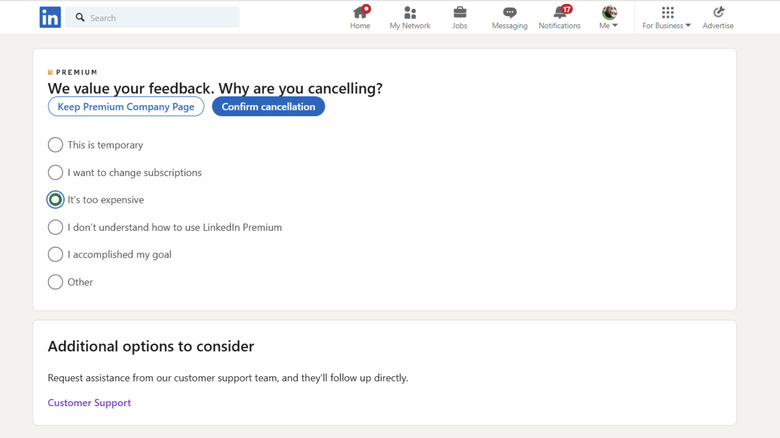Open the Customer Support link
This screenshot has width=780, height=438.
pyautogui.click(x=89, y=402)
